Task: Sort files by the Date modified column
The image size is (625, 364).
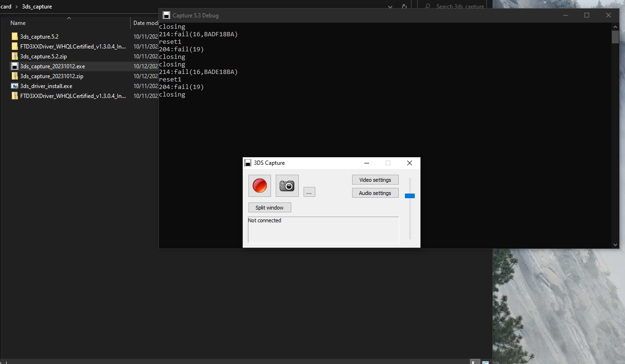Action: 145,23
